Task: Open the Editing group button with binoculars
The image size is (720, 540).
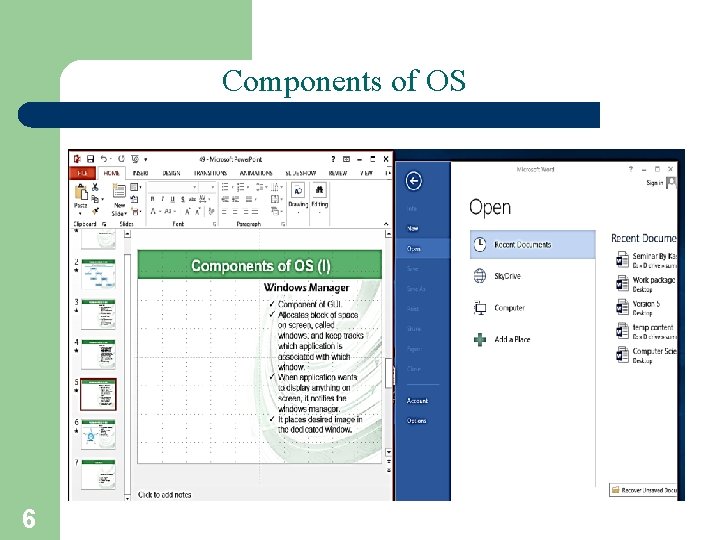Action: (320, 196)
